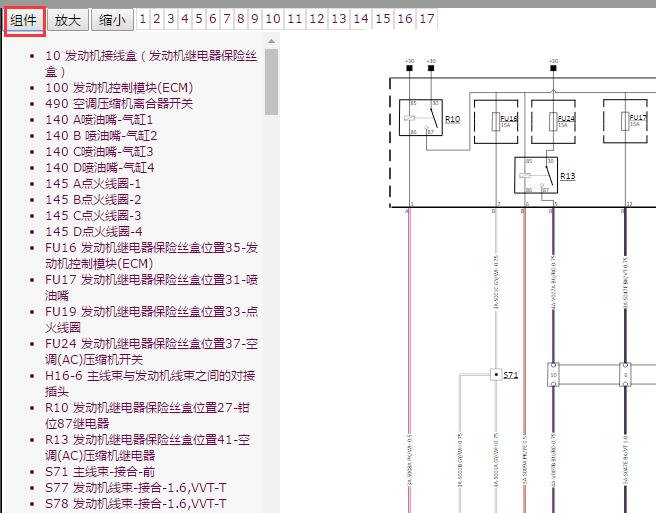This screenshot has width=656, height=513.
Task: Open S77 发动机线束-接合 link
Action: coord(136,488)
